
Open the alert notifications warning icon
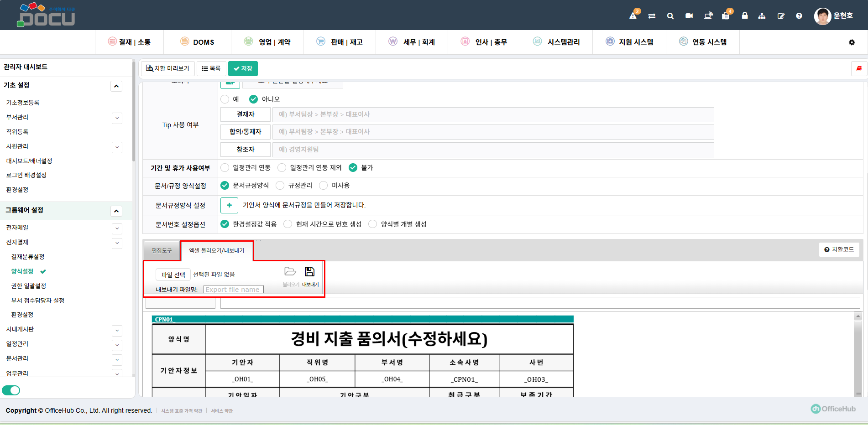coord(633,16)
